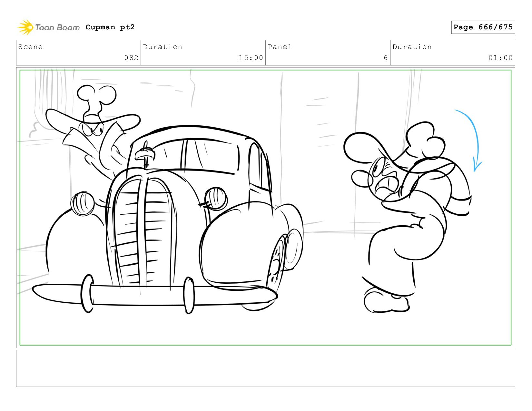The width and height of the screenshot is (532, 411).
Task: Click the Page 666/675 indicator box
Action: pos(483,27)
